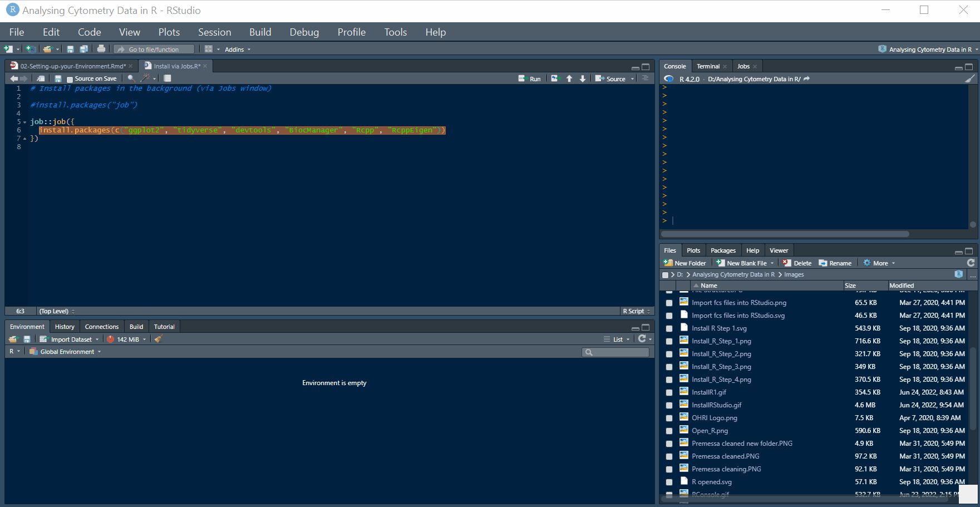Click the Images breadcrumb in path
Image resolution: width=980 pixels, height=507 pixels.
click(794, 275)
